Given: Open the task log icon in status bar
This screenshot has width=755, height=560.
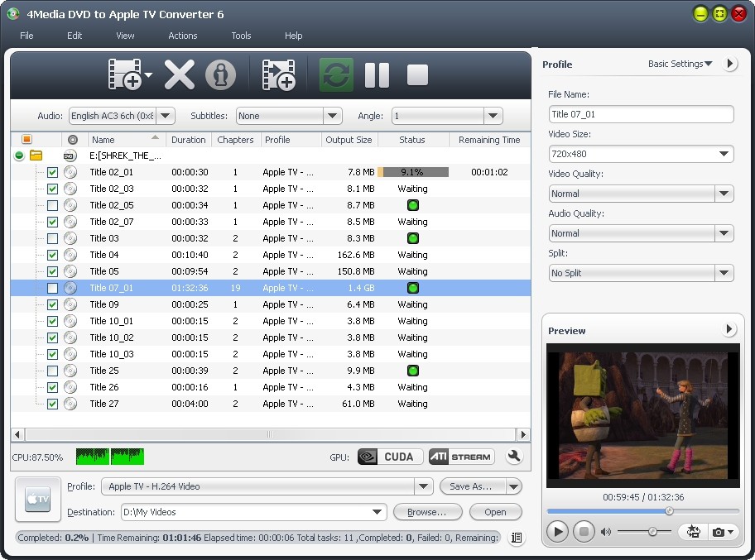Looking at the screenshot, I should 517,538.
